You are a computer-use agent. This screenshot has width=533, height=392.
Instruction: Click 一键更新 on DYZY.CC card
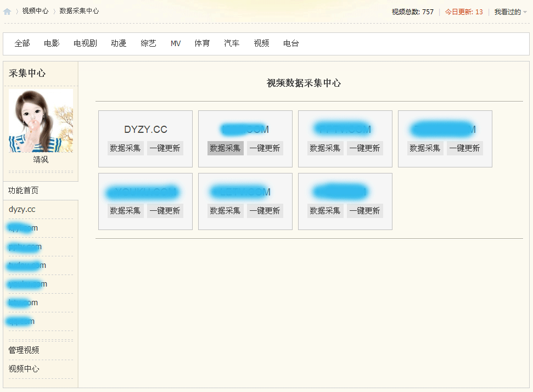[165, 148]
